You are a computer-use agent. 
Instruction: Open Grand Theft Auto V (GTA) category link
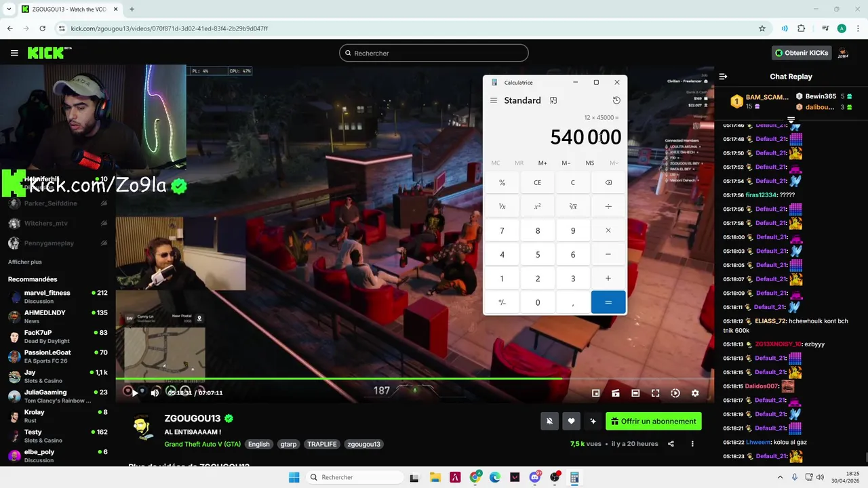coord(202,444)
